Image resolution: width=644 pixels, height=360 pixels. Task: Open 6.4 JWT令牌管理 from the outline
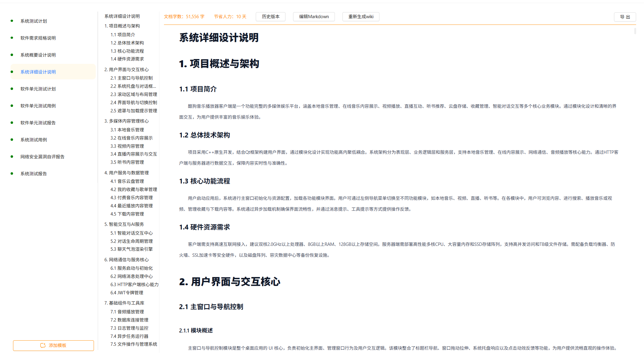(x=128, y=292)
